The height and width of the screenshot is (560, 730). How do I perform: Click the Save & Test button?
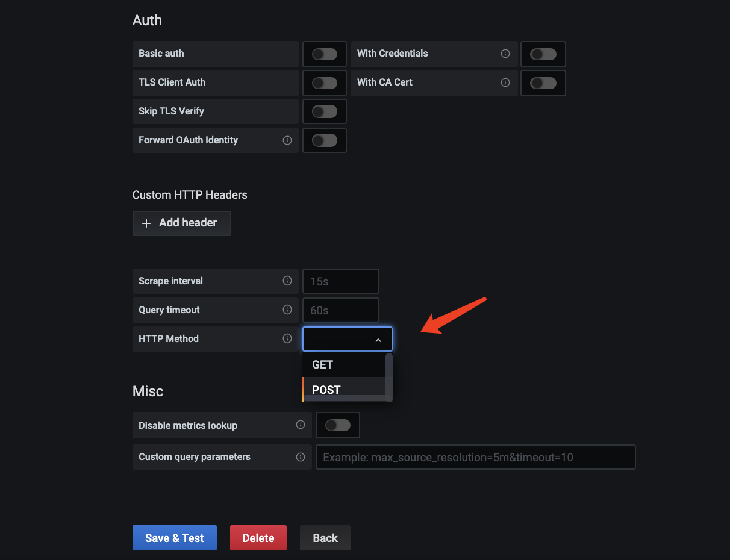click(x=174, y=537)
